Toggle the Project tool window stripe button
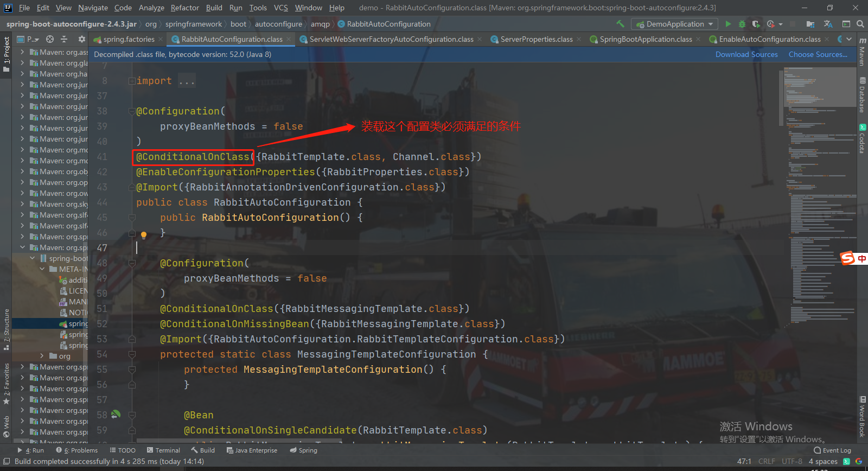 [x=7, y=55]
